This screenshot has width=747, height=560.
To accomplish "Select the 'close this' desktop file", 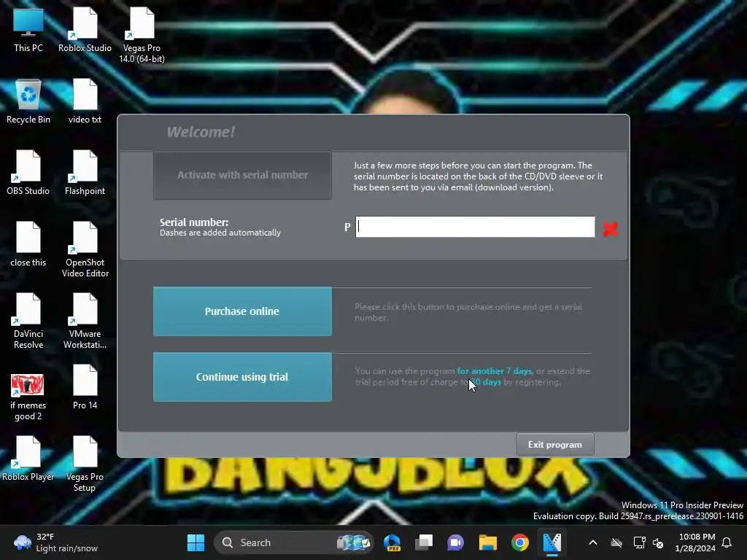I will click(x=28, y=244).
